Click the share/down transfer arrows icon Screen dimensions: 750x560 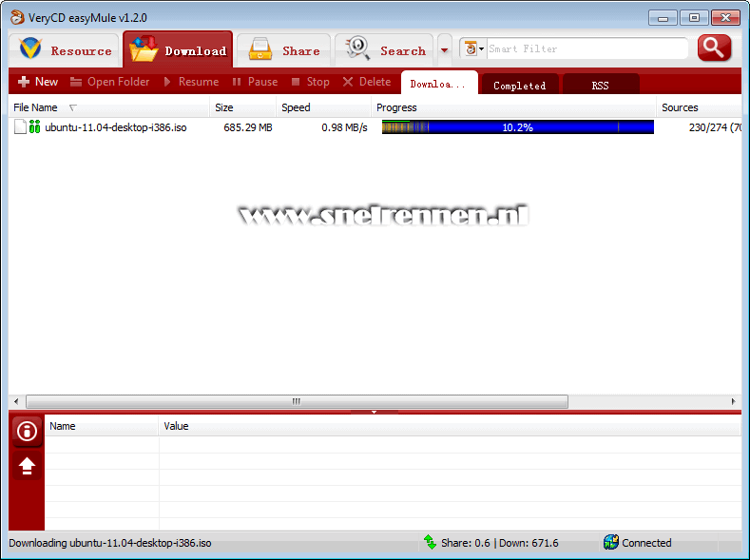(430, 542)
